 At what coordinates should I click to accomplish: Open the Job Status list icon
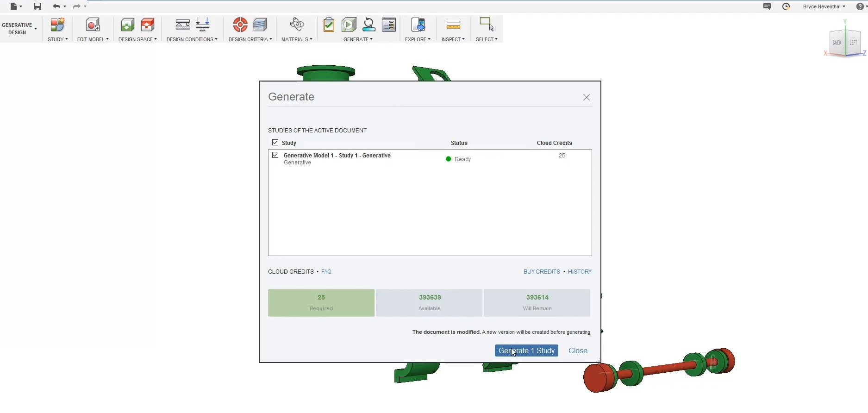[x=389, y=25]
